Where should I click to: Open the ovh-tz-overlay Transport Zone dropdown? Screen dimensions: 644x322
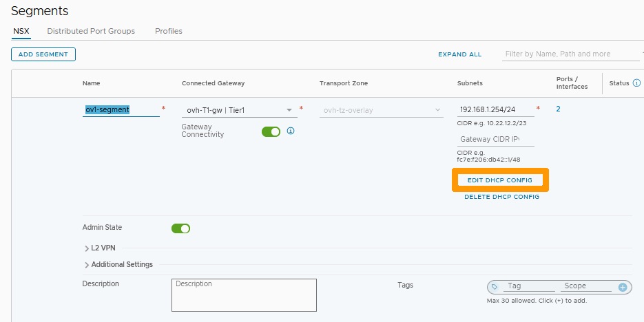381,110
